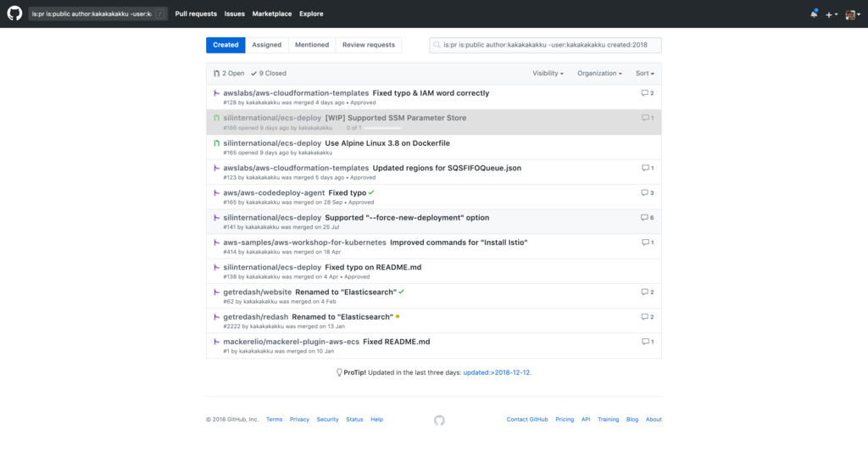Open Terms link in footer
Viewport: 868px width, 474px height.
(x=274, y=419)
